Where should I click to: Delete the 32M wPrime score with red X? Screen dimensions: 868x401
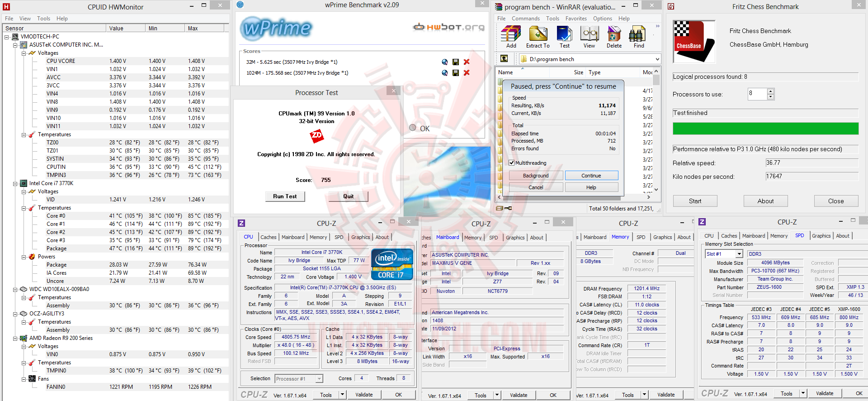(x=467, y=62)
